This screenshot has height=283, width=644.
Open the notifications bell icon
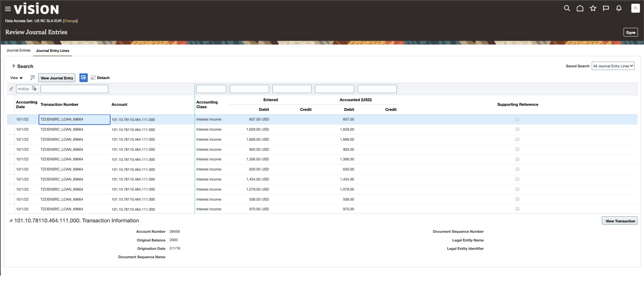619,8
